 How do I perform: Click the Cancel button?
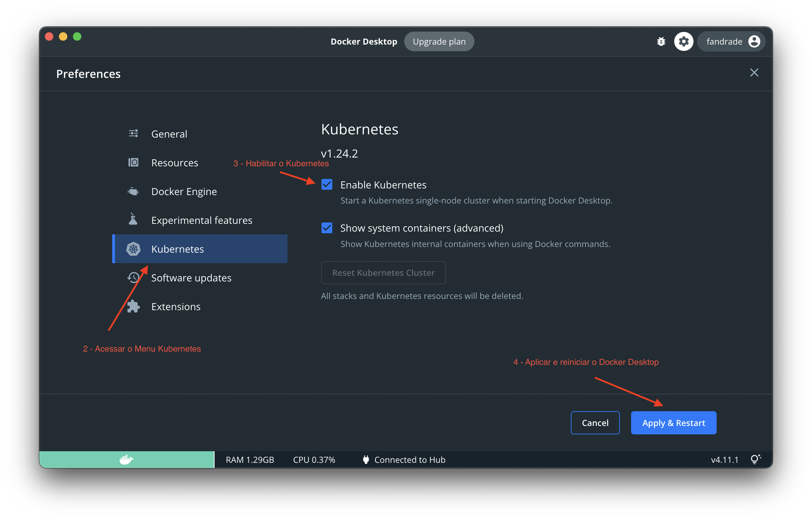595,423
